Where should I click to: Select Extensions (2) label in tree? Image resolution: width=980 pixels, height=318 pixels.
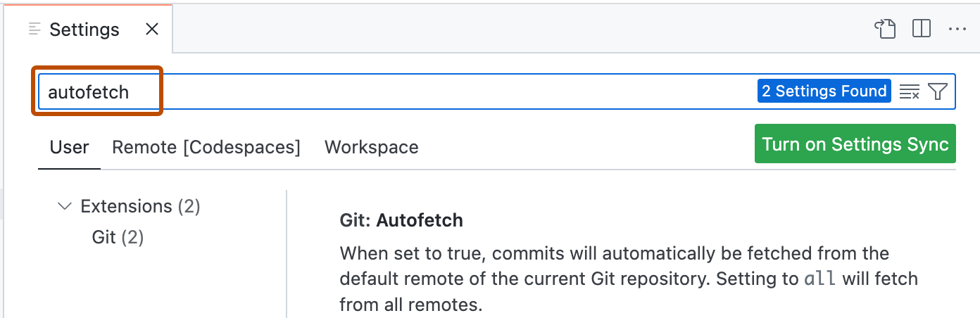tap(140, 206)
